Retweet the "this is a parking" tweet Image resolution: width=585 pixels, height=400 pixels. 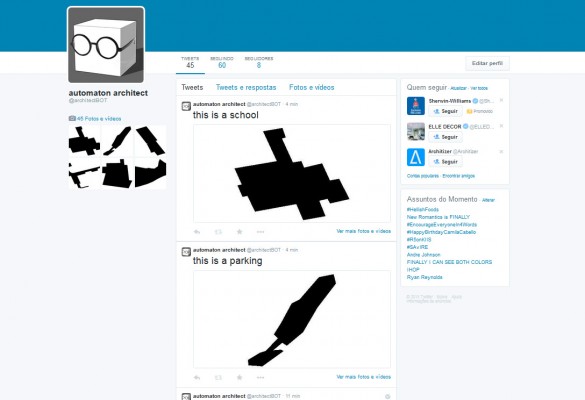pos(218,378)
